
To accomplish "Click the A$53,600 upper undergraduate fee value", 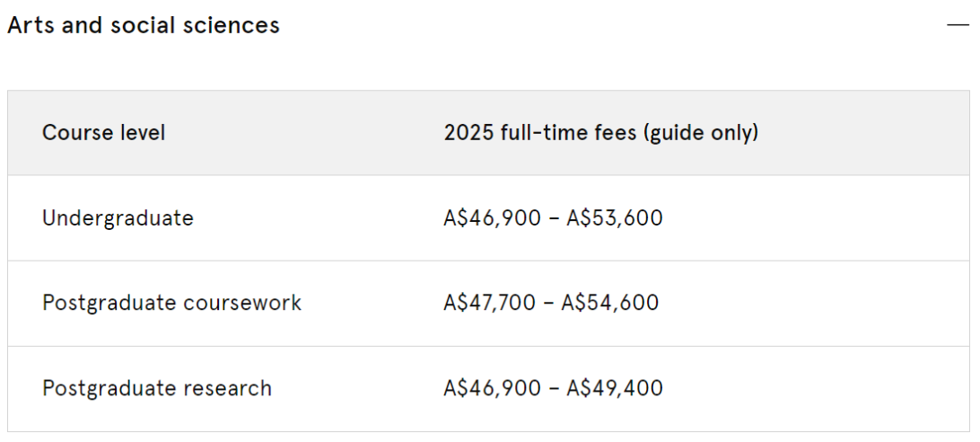I will pyautogui.click(x=615, y=218).
